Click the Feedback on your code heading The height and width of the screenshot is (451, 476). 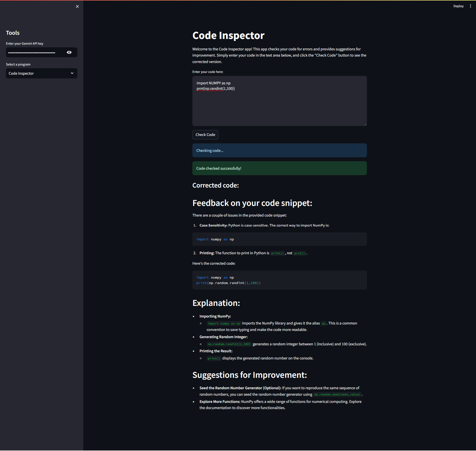tap(252, 203)
